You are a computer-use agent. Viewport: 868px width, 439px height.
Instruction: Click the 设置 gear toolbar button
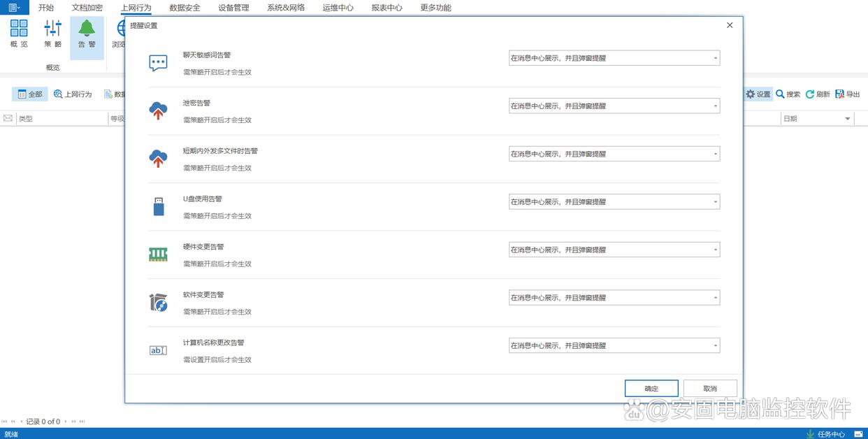point(758,94)
